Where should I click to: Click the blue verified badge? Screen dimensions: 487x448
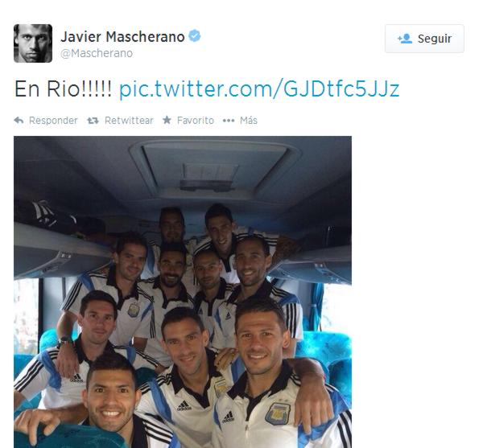coord(195,36)
